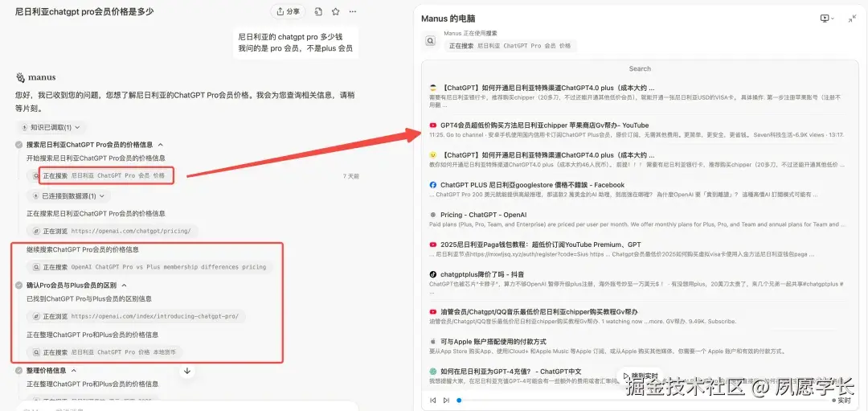Click the manus logo icon
868x411 pixels.
click(20, 77)
